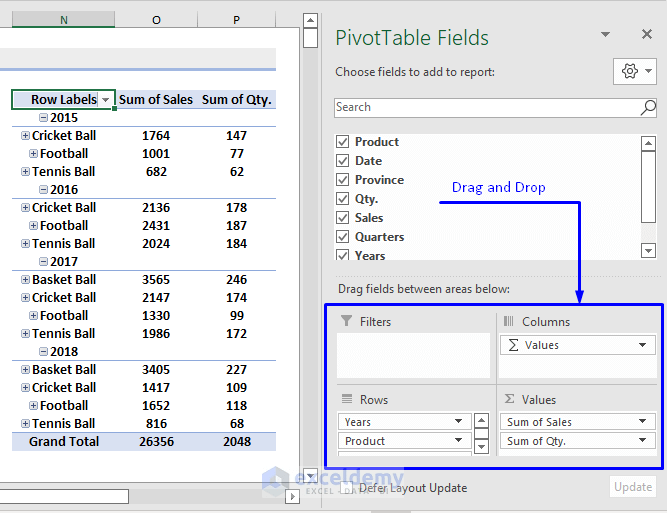
Task: Click the Update button
Action: pos(633,487)
